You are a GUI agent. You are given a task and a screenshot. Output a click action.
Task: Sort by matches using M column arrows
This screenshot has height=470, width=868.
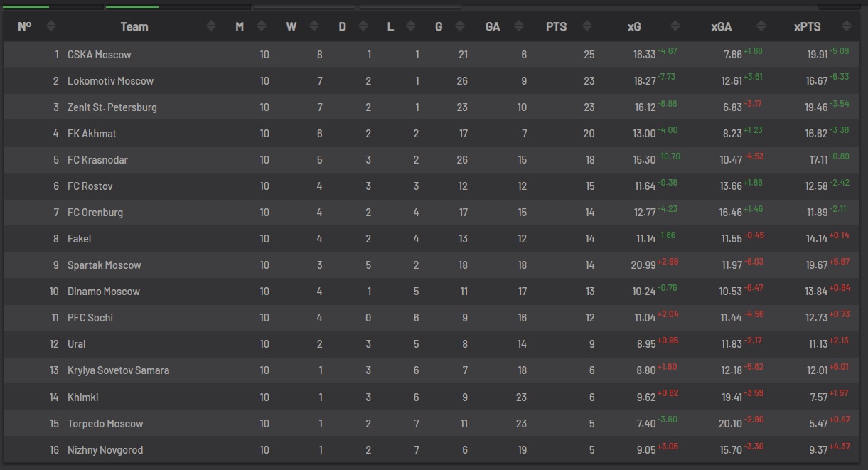pos(262,26)
